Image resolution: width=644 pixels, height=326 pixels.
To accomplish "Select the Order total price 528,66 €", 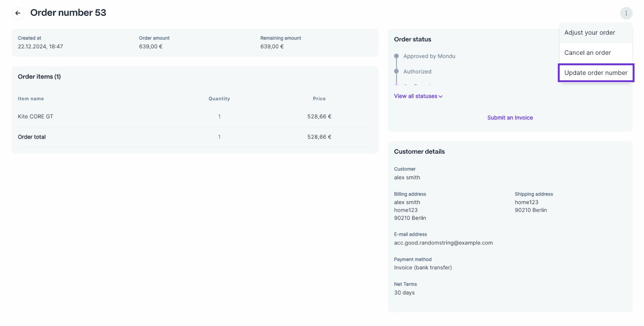I will click(319, 137).
